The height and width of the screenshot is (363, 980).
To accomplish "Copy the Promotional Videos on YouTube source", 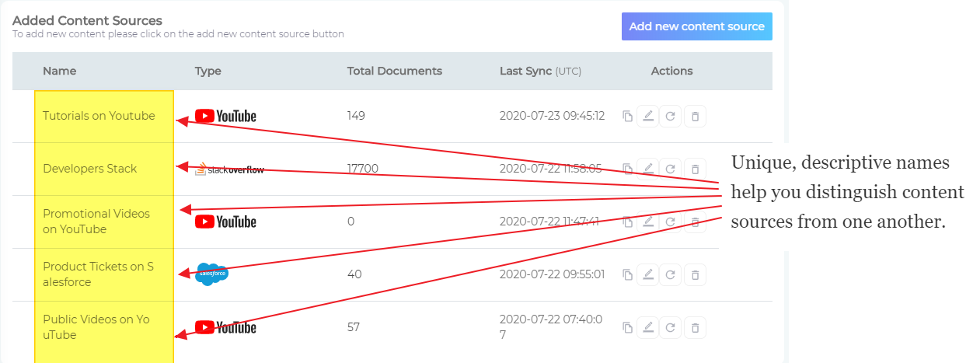I will pos(627,222).
